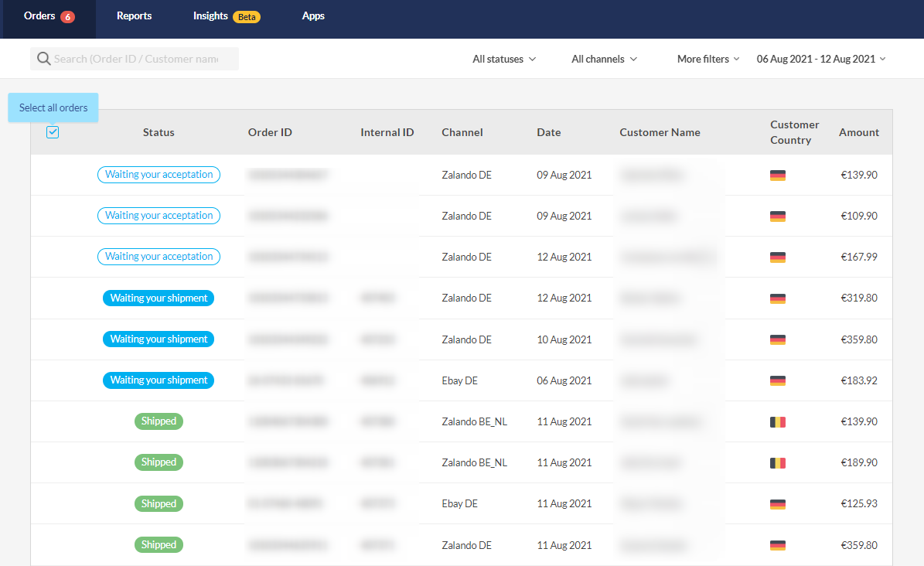This screenshot has height=566, width=924.
Task: Switch to the Reports tab
Action: click(134, 16)
